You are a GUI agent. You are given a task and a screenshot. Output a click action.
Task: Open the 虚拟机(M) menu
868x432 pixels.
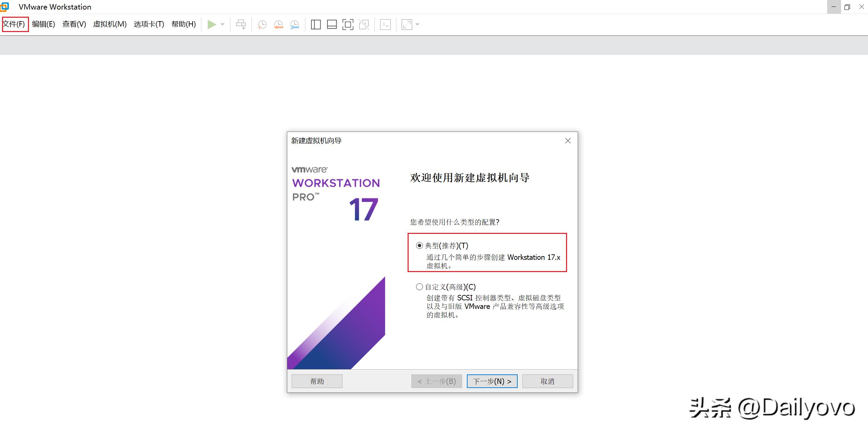[110, 24]
